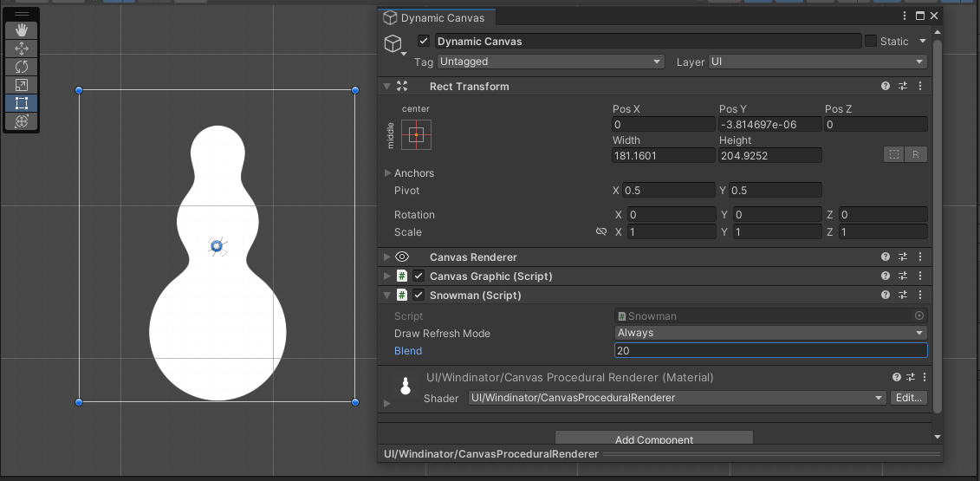Open material more options menu
Image resolution: width=980 pixels, height=481 pixels.
coord(925,377)
